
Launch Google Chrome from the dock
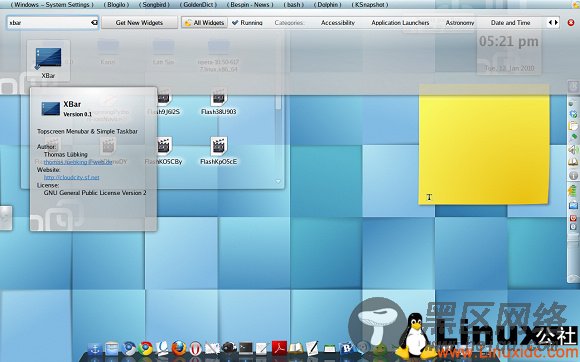click(x=146, y=348)
